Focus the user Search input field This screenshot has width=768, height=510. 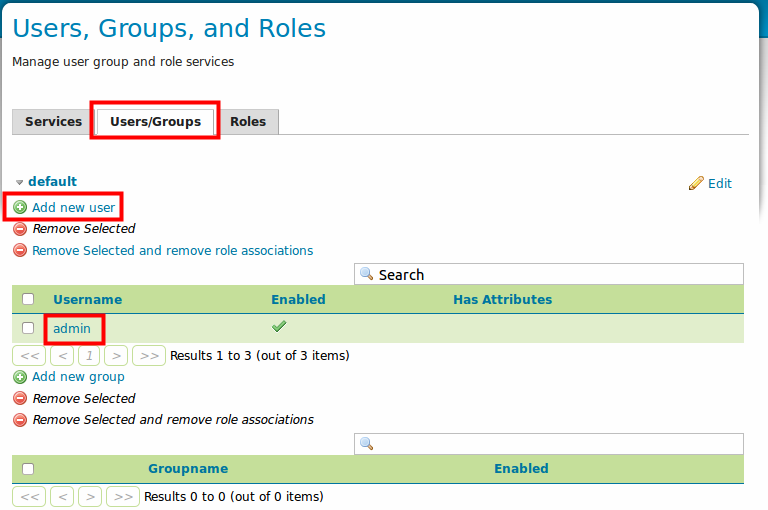(549, 274)
